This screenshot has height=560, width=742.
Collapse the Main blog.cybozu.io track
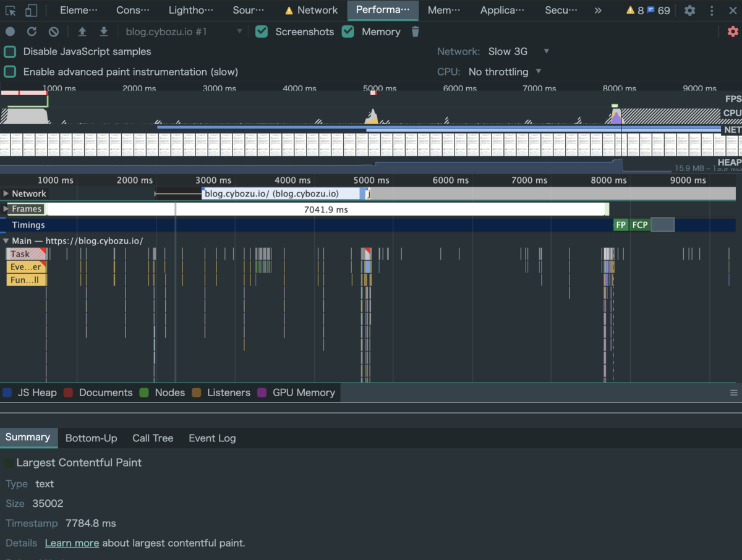tap(6, 240)
